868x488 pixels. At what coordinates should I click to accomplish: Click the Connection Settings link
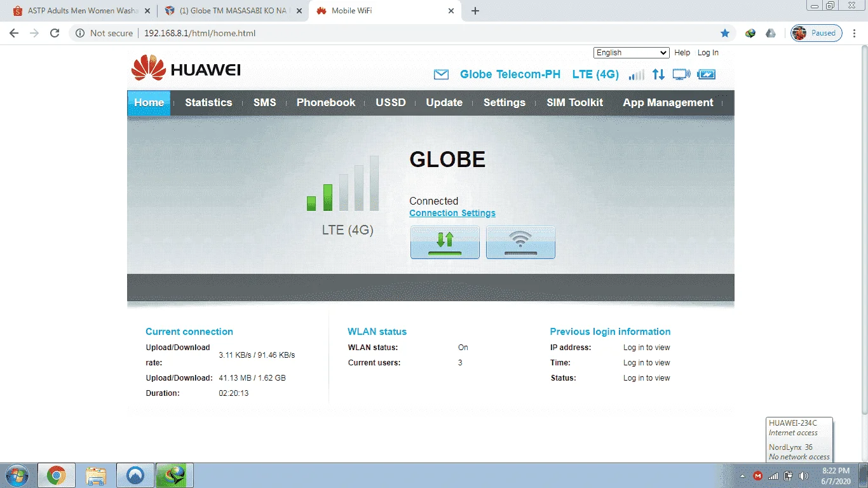coord(452,213)
